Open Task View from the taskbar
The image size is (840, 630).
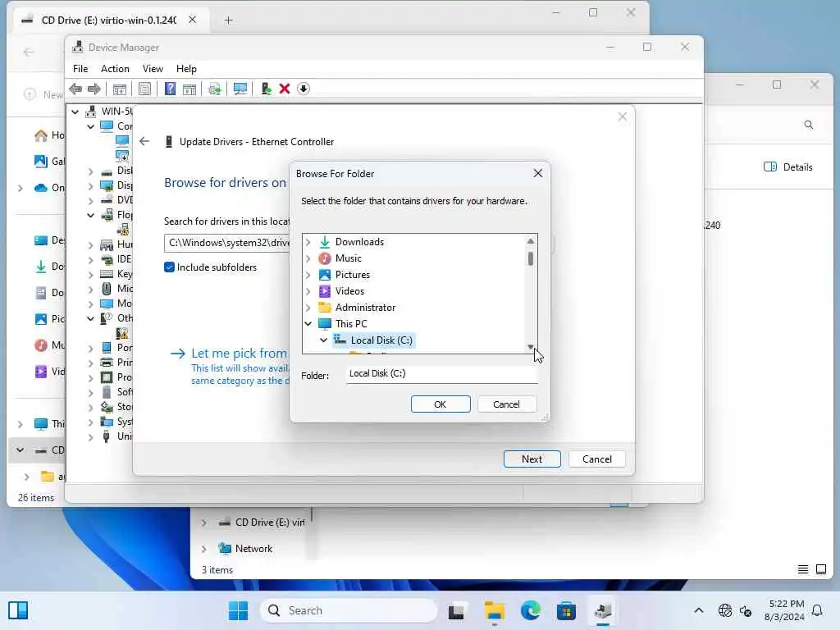tap(456, 610)
